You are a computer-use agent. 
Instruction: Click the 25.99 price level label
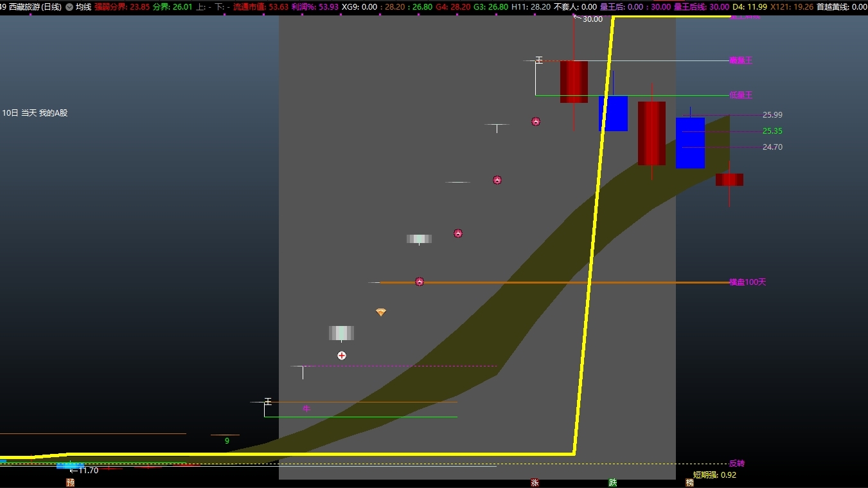pyautogui.click(x=772, y=115)
